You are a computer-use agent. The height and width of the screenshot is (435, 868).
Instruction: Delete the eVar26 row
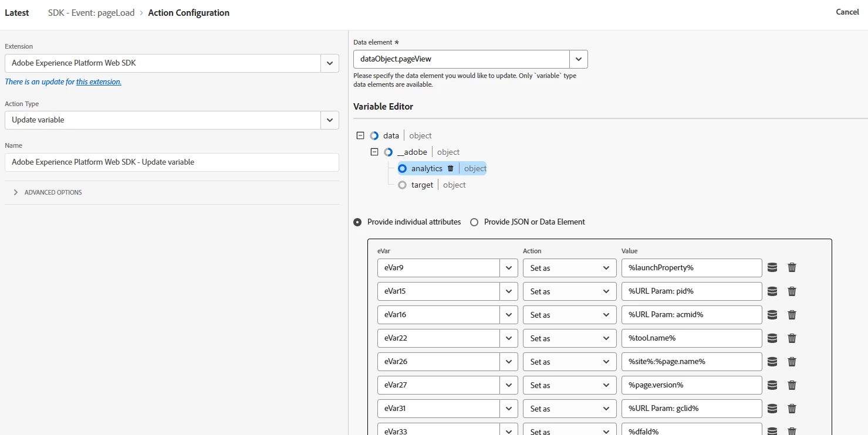(x=792, y=362)
